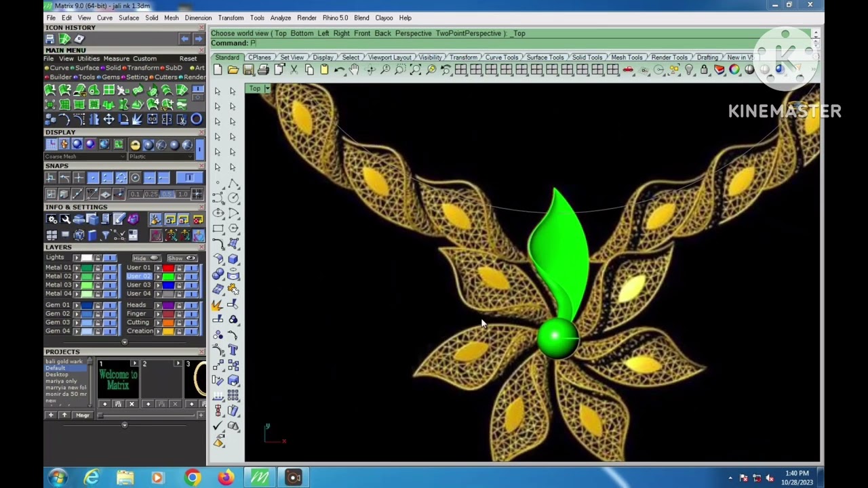Open Google Chrome from taskbar
This screenshot has width=868, height=488.
(193, 478)
